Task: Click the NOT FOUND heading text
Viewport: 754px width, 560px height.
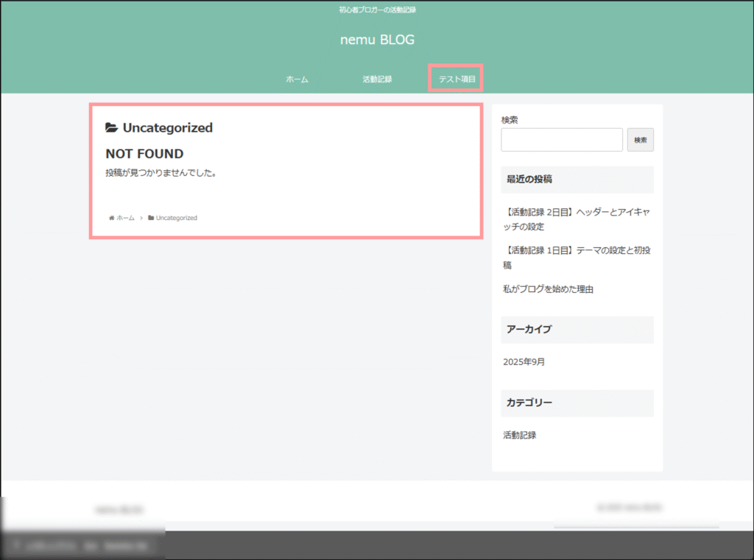Action: 144,154
